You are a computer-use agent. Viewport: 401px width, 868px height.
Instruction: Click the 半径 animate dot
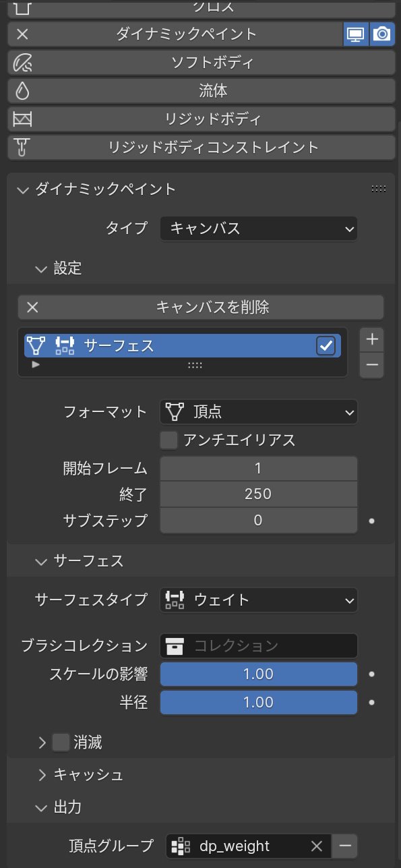point(372,703)
